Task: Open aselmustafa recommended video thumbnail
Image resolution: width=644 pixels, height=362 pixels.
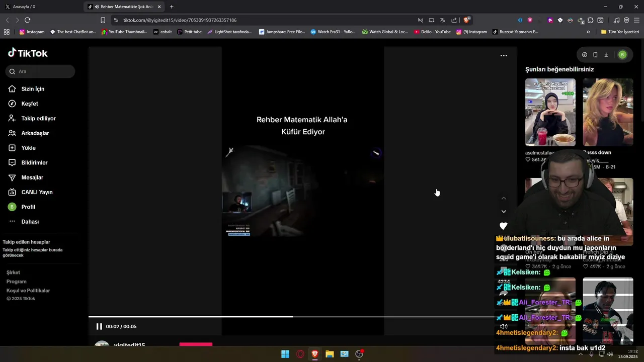Action: click(x=550, y=112)
